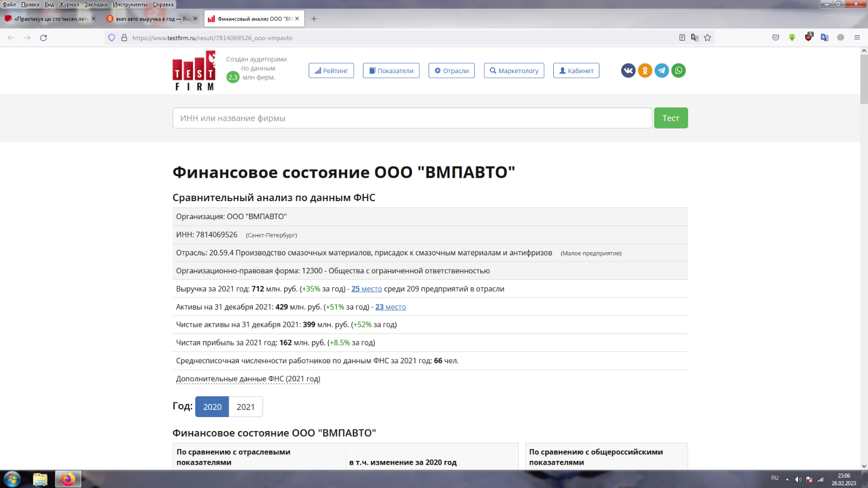Image resolution: width=868 pixels, height=488 pixels.
Task: Show hidden tray icons arrow
Action: [x=787, y=479]
